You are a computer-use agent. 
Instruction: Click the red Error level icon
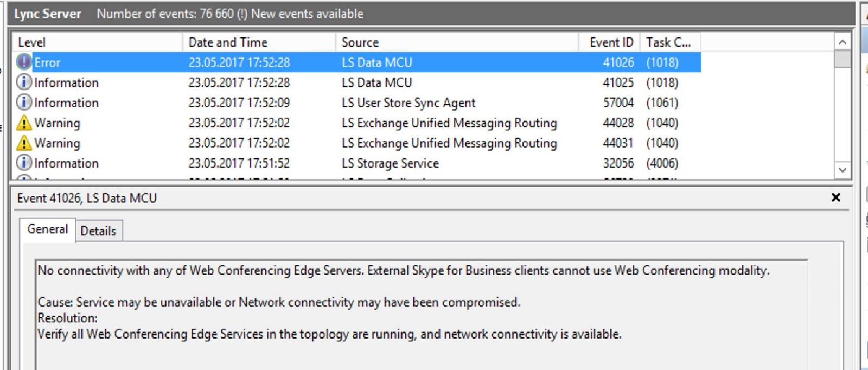(24, 62)
